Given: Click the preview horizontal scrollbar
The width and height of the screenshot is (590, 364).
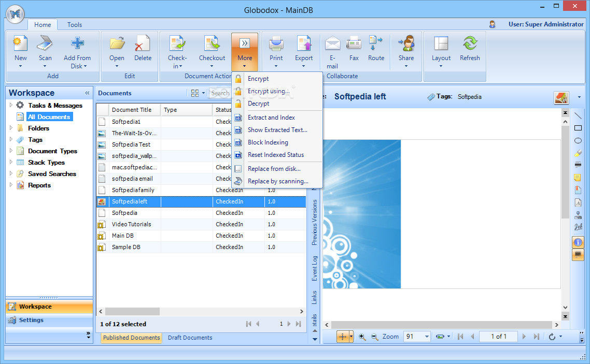Looking at the screenshot, I should coord(441,325).
